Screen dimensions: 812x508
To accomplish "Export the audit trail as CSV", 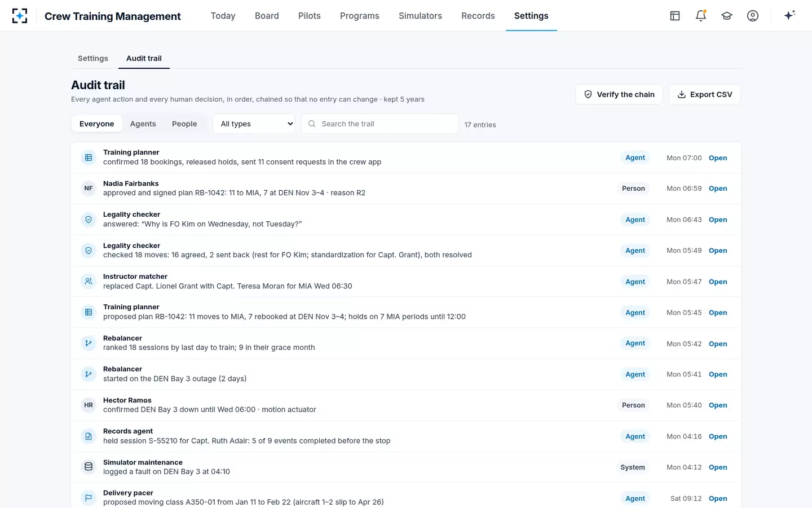I will coord(705,94).
